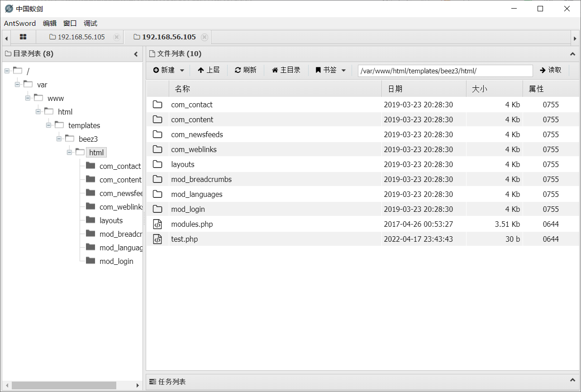The width and height of the screenshot is (581, 392).
Task: Click the date "2017-04-26 00:53:27"
Action: pos(419,224)
